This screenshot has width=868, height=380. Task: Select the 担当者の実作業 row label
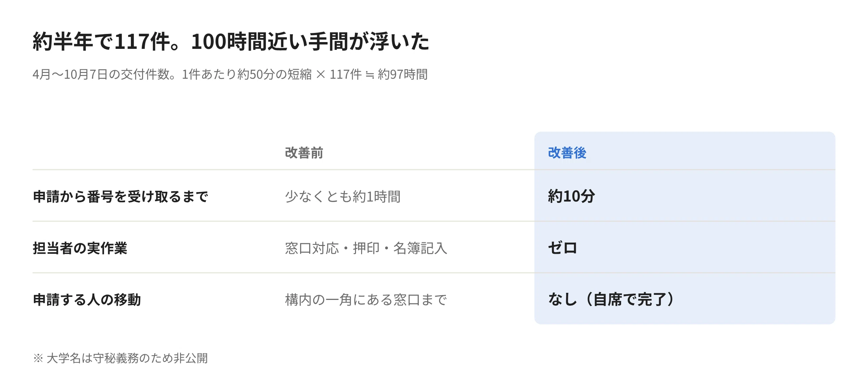coord(80,248)
